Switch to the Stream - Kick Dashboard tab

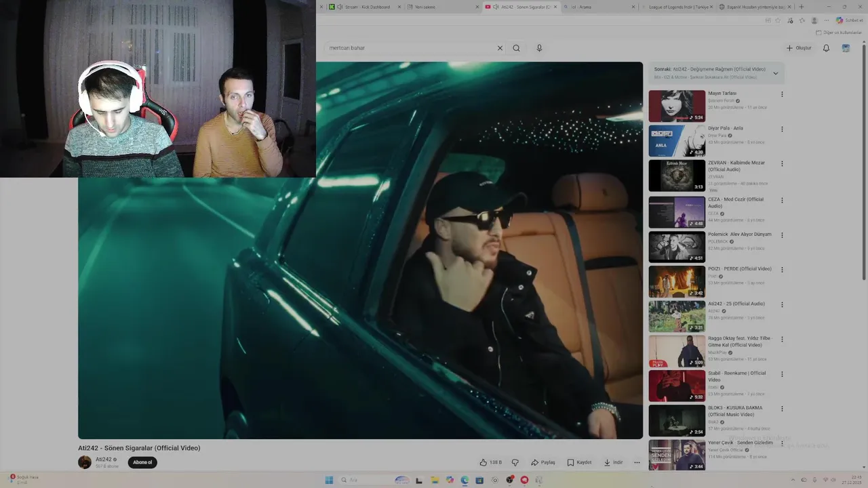click(365, 7)
